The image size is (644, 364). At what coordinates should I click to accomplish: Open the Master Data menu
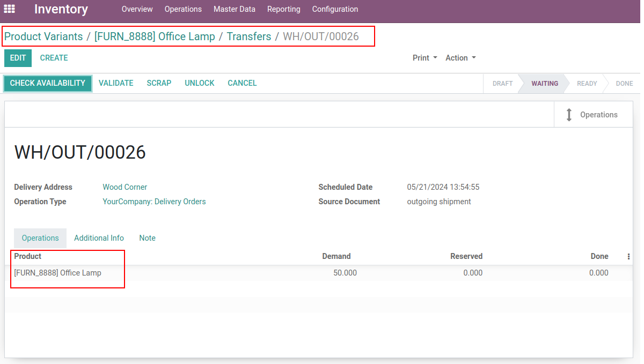click(x=234, y=9)
